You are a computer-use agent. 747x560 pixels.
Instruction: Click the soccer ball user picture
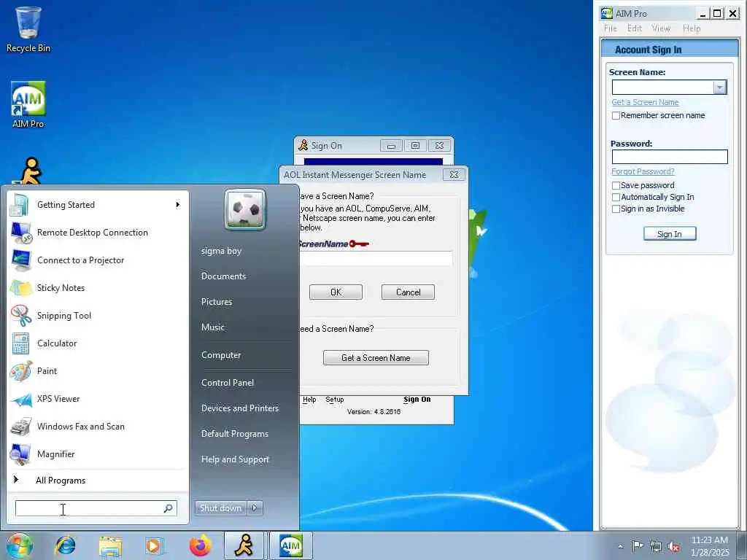(245, 209)
